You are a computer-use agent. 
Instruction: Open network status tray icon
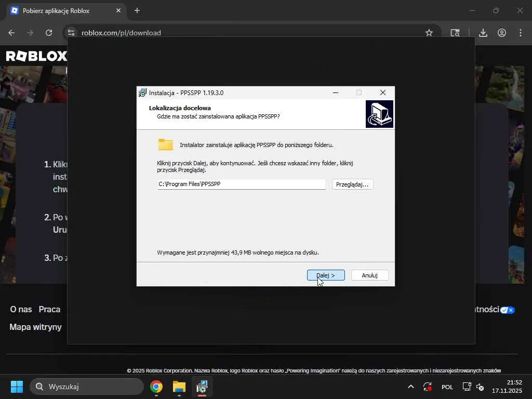pos(467,387)
